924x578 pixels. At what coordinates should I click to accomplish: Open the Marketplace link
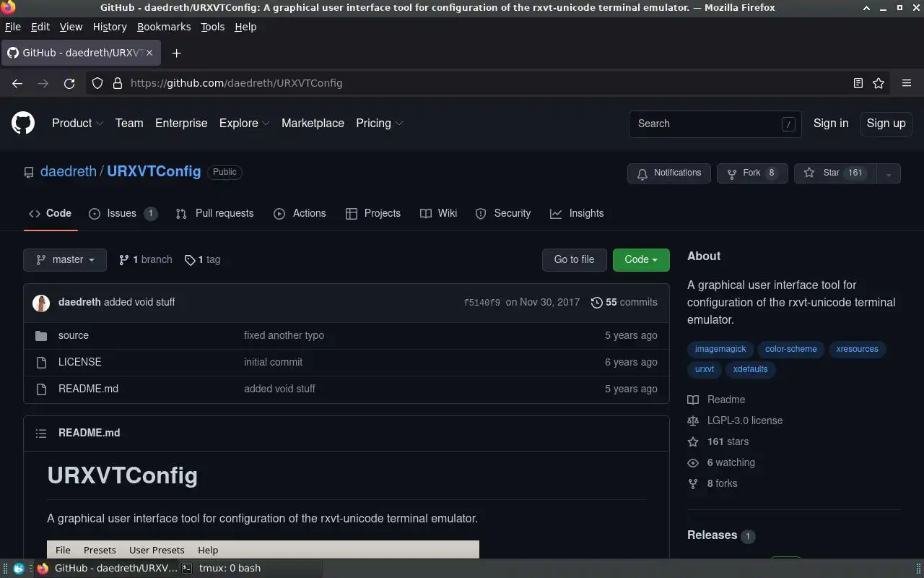[313, 124]
